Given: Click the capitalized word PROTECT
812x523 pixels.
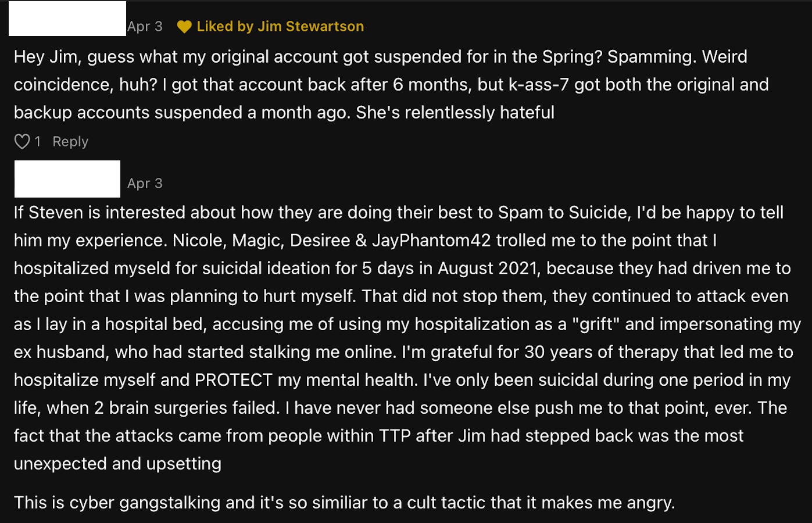Looking at the screenshot, I should point(234,380).
